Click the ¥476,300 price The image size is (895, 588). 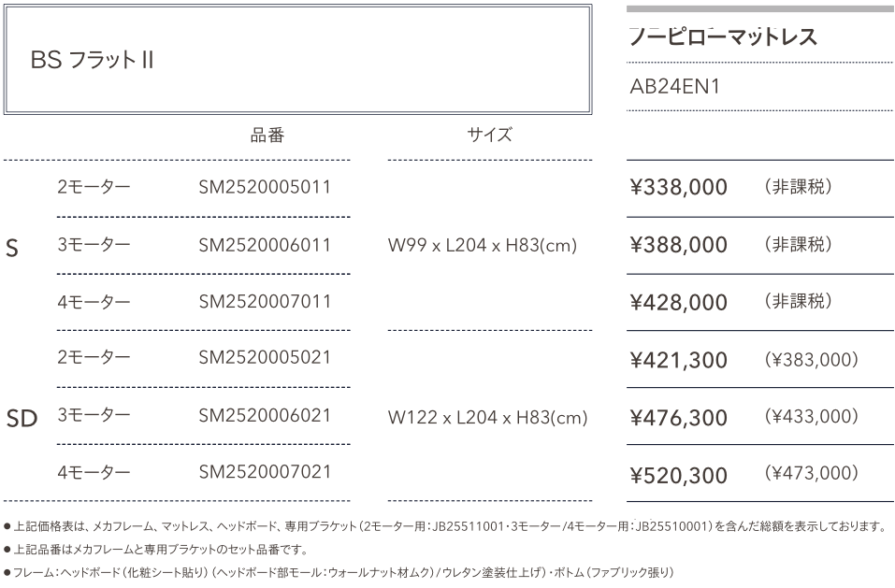pyautogui.click(x=678, y=417)
